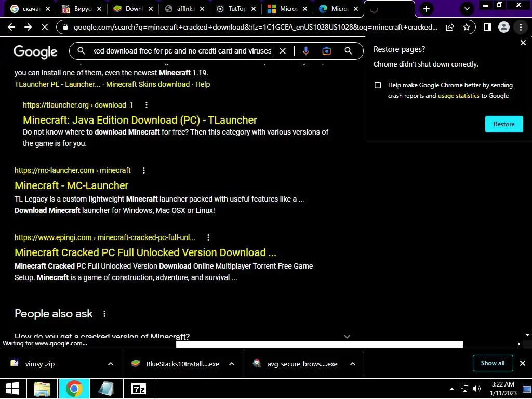This screenshot has height=399, width=532.
Task: Open the share page icon in address bar
Action: pyautogui.click(x=450, y=27)
